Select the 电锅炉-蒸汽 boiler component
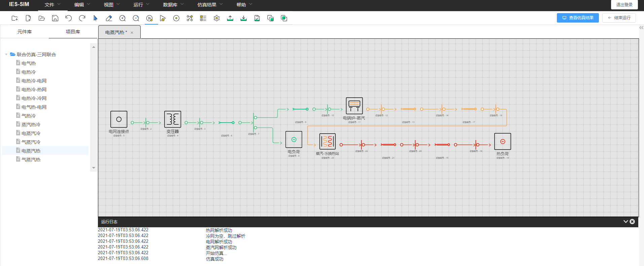 tap(354, 106)
